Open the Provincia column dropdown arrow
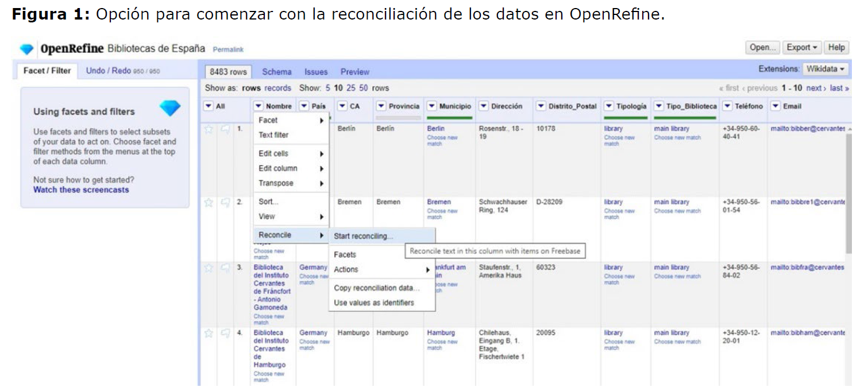This screenshot has height=387, width=868. point(381,106)
